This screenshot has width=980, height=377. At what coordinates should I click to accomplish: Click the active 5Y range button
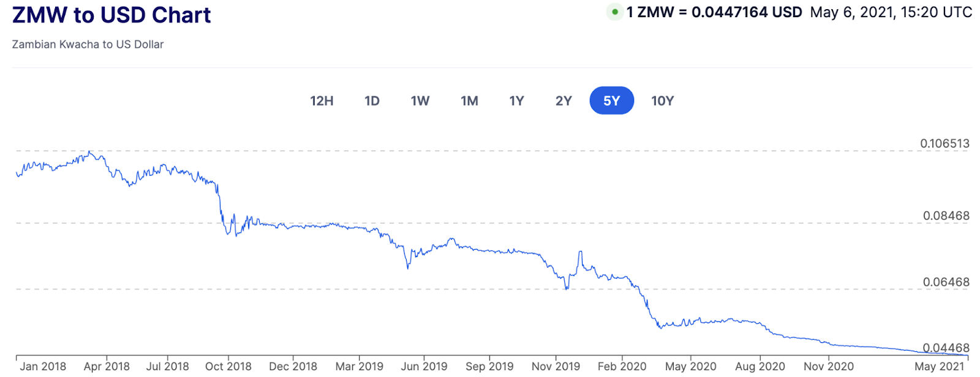click(x=611, y=101)
